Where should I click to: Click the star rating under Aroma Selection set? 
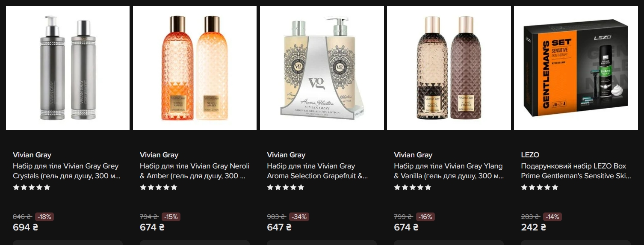click(286, 187)
